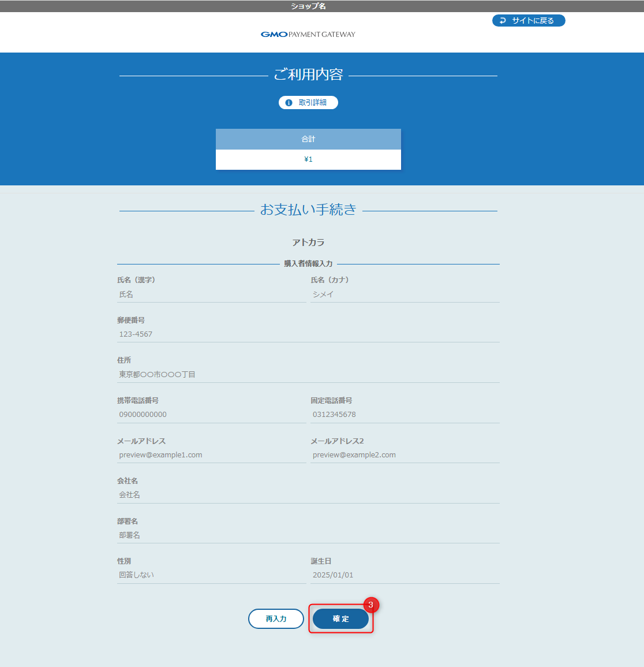Image resolution: width=644 pixels, height=667 pixels.
Task: Click the 固定電話番号 landline phone field
Action: click(405, 414)
